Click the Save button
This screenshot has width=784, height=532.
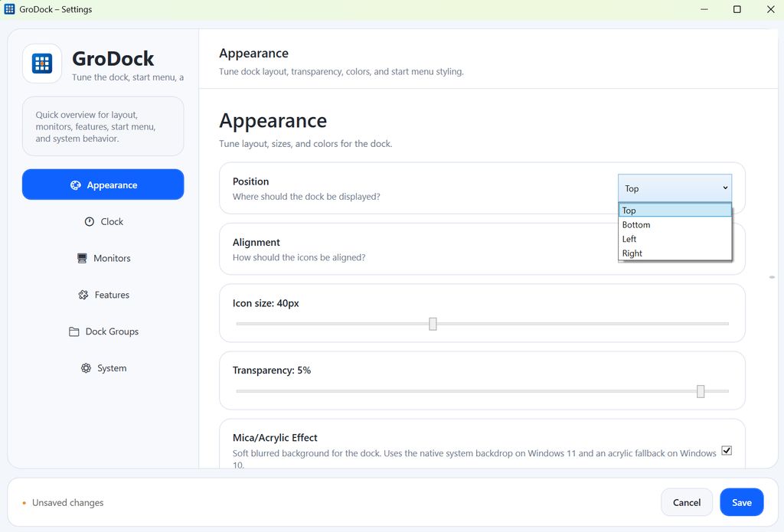741,502
